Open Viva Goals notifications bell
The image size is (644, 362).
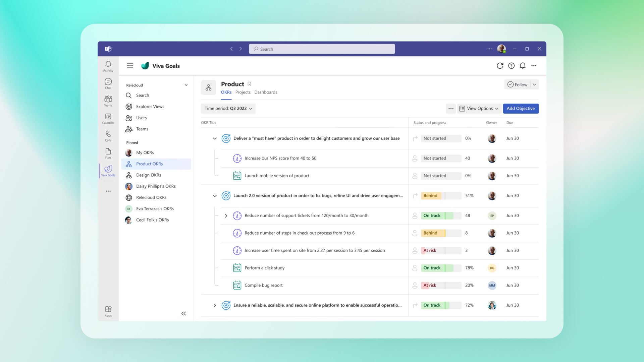(x=523, y=66)
